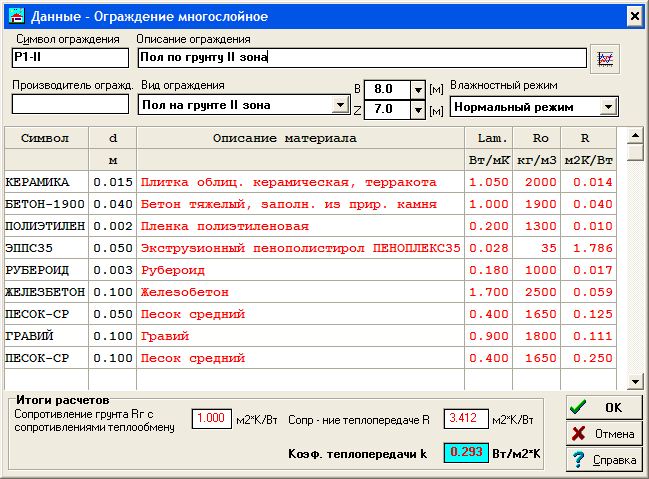Click the Железобетон description cell
Image resolution: width=649 pixels, height=479 pixels.
tap(300, 292)
